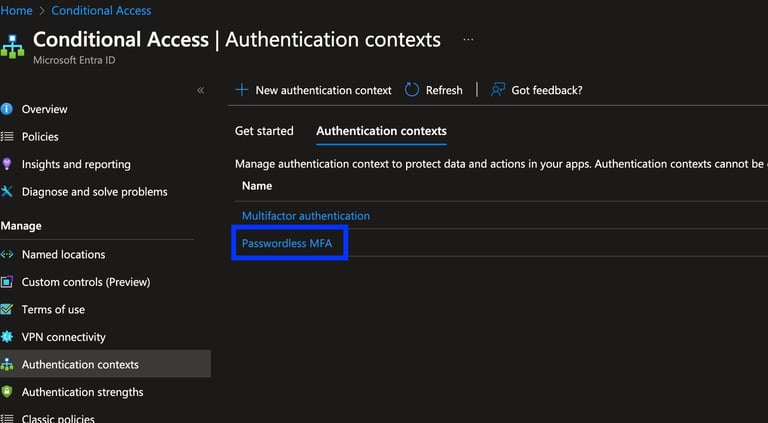Screen dimensions: 768x423
Task: Click the Classic policies list icon
Action: click(6, 418)
